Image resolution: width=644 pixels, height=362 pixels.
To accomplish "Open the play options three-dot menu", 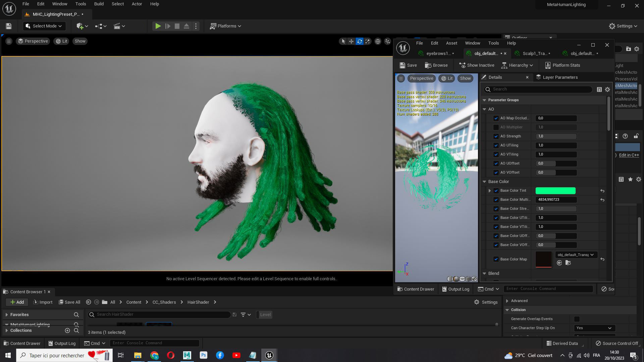I will point(196,26).
